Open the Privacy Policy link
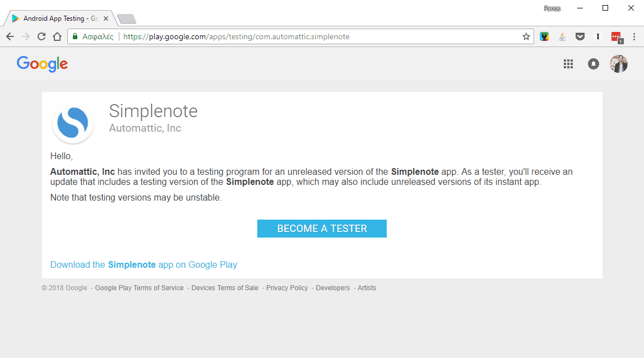Screen dimensions: 644x358 pyautogui.click(x=287, y=288)
